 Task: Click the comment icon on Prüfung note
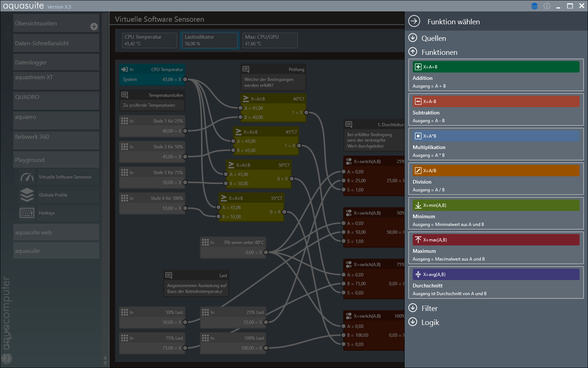246,69
